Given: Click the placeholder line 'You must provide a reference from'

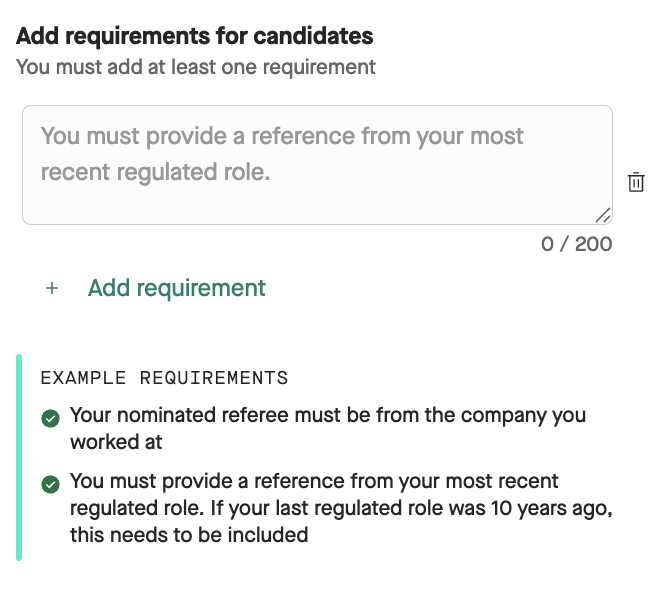Looking at the screenshot, I should pyautogui.click(x=282, y=136).
